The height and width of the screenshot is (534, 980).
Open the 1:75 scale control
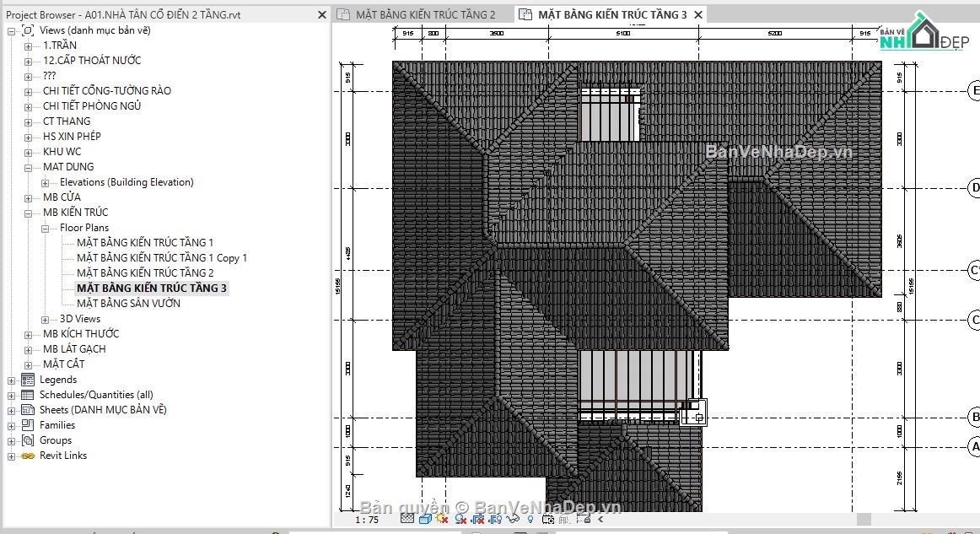coord(365,521)
